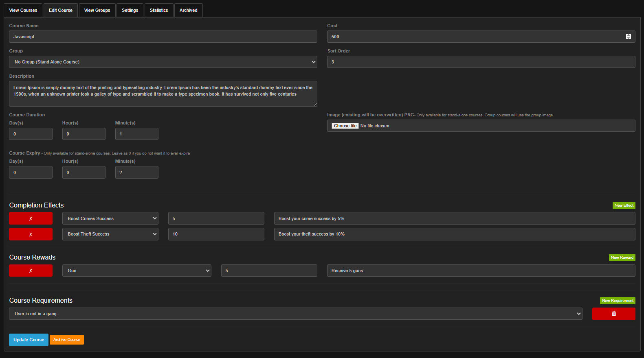The width and height of the screenshot is (644, 358).
Task: Remove the Boost Theft Success effect row
Action: coord(31,234)
